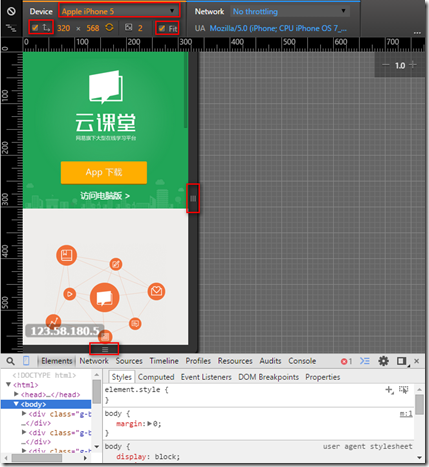Switch to the Elements tab

[x=57, y=361]
